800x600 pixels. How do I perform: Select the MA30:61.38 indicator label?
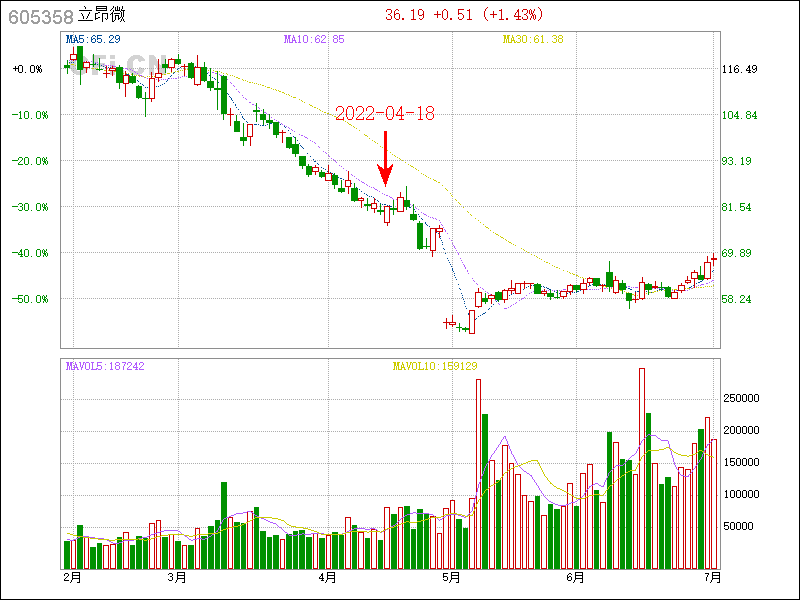pyautogui.click(x=533, y=39)
